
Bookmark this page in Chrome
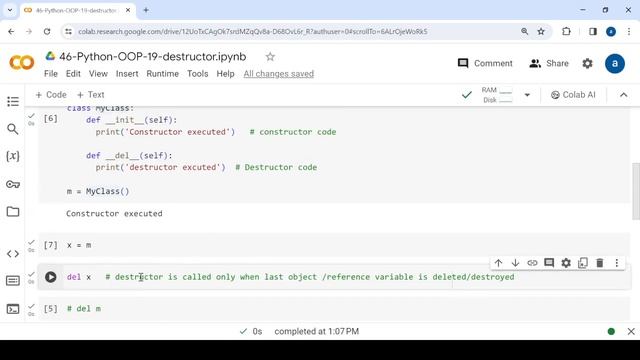541,31
